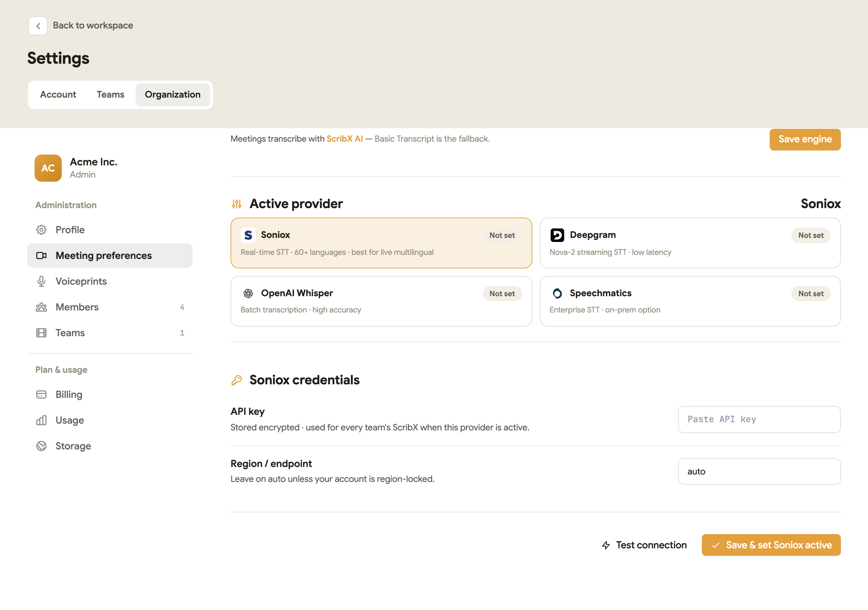Choose the OpenAI Whisper provider card

coord(381,301)
